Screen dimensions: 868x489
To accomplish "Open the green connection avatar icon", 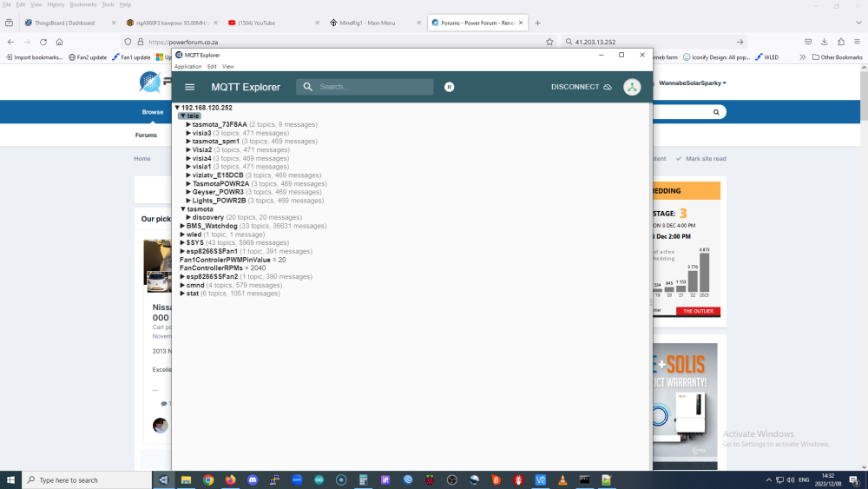I will [632, 87].
